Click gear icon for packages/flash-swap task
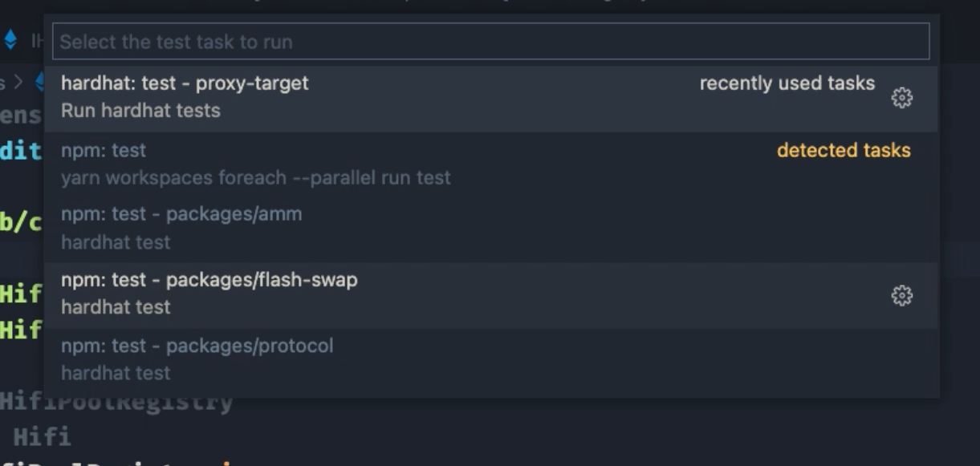 (x=901, y=296)
